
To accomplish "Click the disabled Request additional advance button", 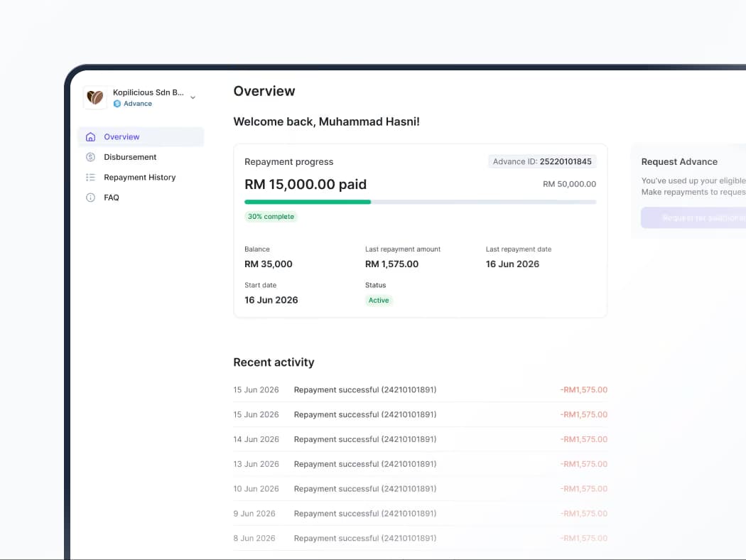I will (x=693, y=218).
